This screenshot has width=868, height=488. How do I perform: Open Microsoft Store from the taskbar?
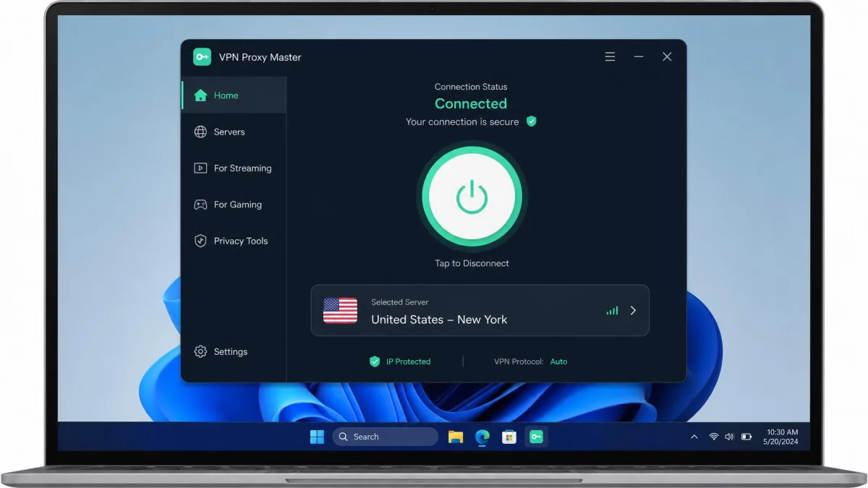point(509,437)
